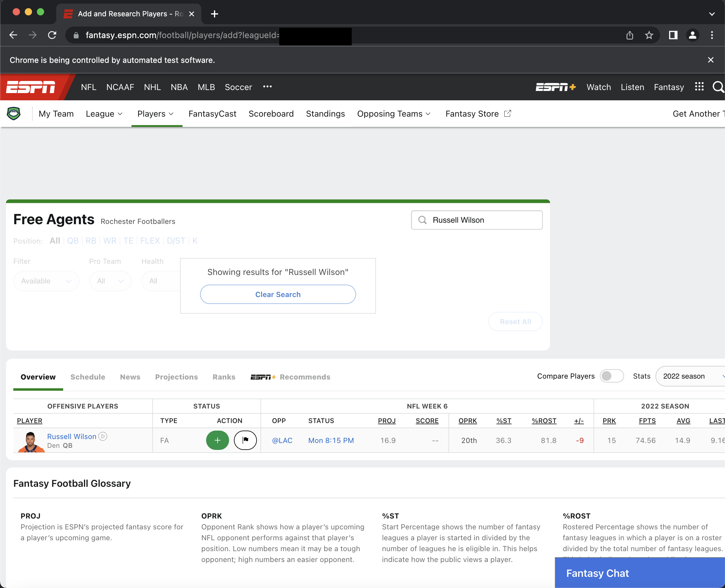The width and height of the screenshot is (725, 588).
Task: Expand Opposing Teams dropdown
Action: pyautogui.click(x=394, y=114)
